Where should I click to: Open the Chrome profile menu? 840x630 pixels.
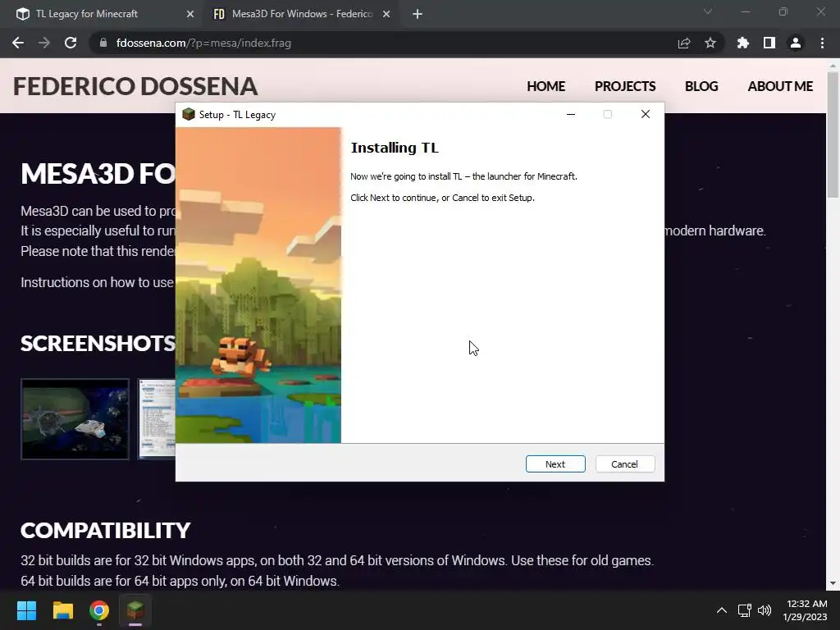pyautogui.click(x=796, y=43)
